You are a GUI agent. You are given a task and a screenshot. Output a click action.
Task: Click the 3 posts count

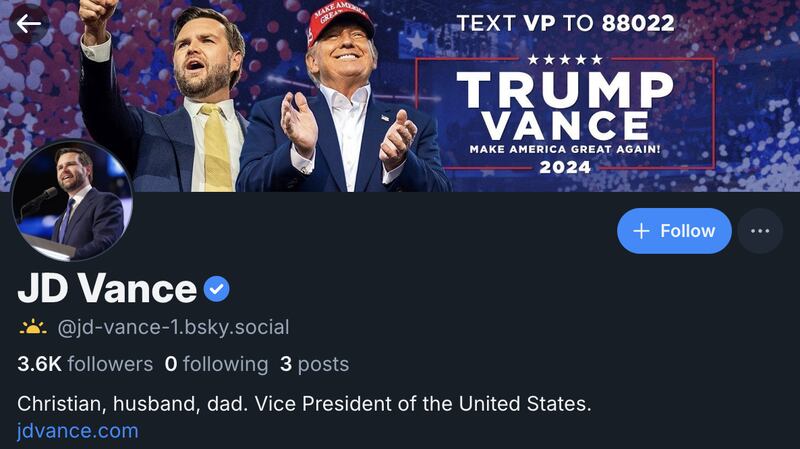click(x=314, y=364)
